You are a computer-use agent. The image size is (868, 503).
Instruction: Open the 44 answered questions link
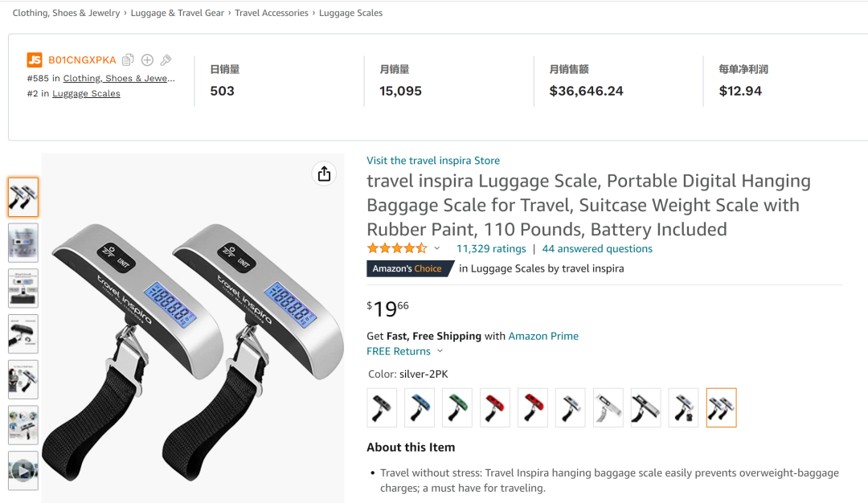[597, 249]
